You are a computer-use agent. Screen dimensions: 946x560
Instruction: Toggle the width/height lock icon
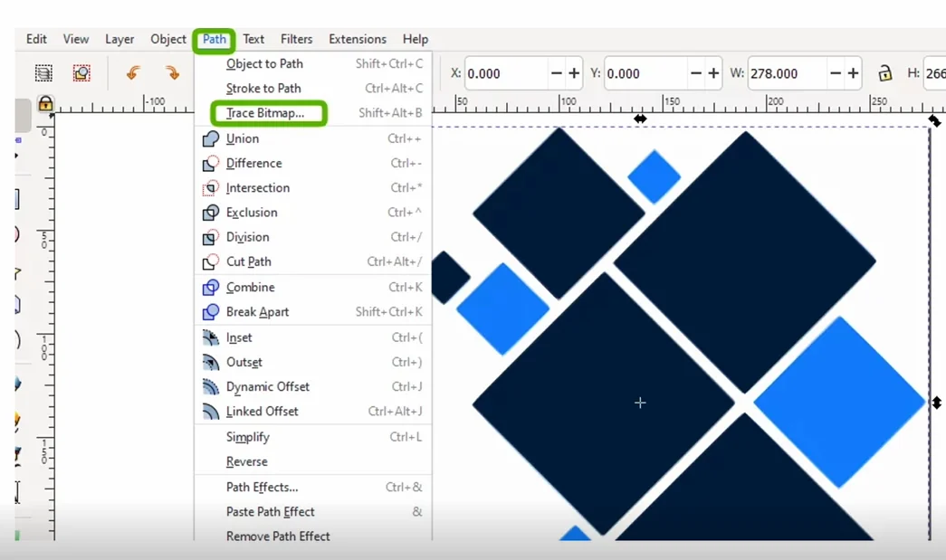(885, 73)
